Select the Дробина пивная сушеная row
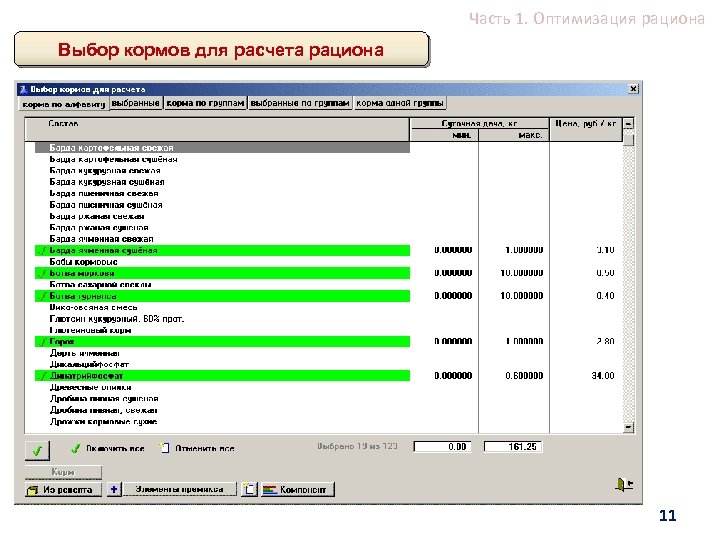 click(222, 399)
